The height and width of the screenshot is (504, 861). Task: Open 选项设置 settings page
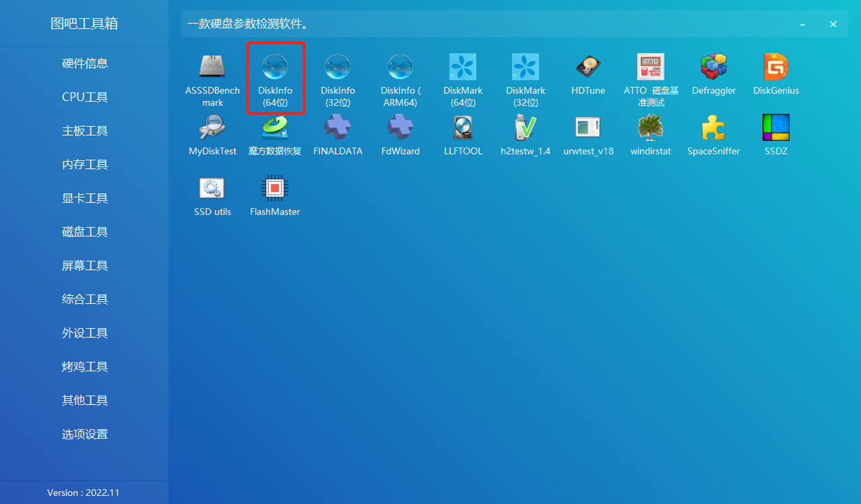[x=84, y=434]
